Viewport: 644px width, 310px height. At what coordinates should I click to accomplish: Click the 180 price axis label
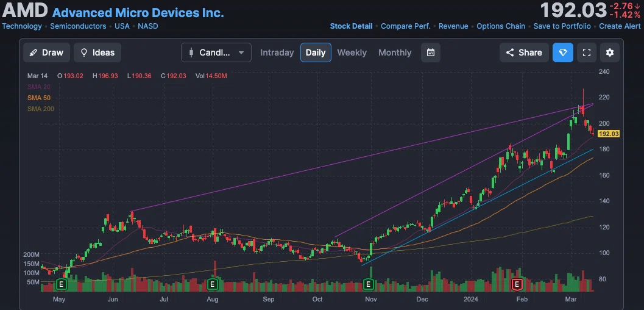604,150
